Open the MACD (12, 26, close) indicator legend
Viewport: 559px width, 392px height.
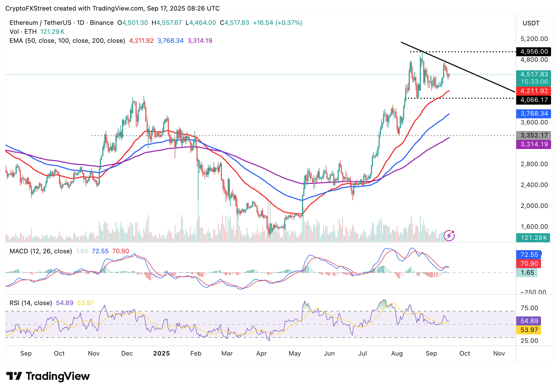(x=41, y=251)
